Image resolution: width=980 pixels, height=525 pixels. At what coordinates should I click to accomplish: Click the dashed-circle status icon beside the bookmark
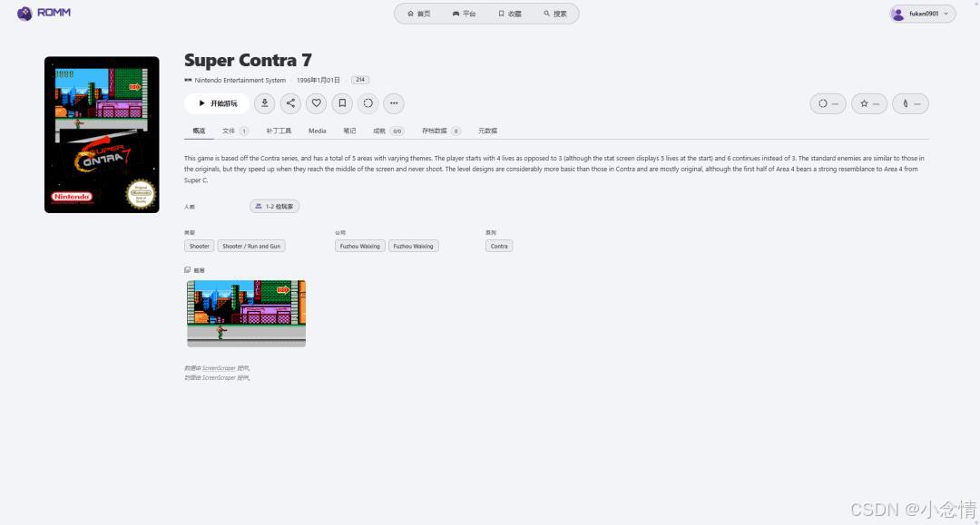pos(368,103)
